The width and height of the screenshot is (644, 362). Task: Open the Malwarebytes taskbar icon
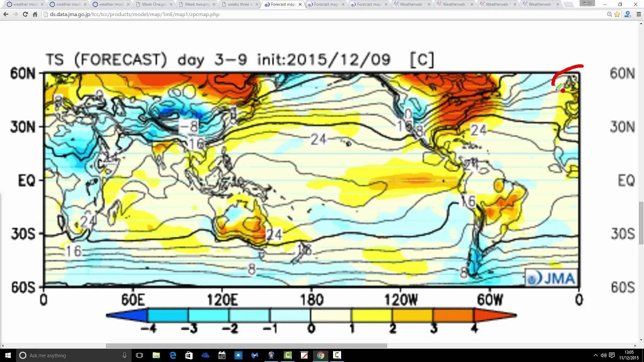tap(255, 355)
